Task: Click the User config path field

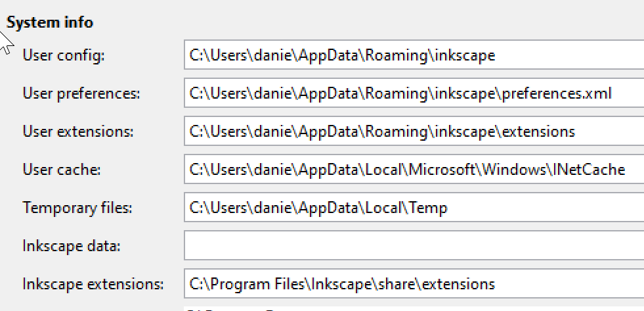Action: pos(414,55)
